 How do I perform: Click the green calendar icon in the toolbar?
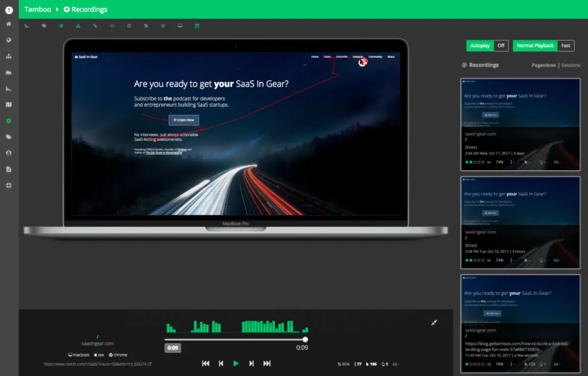197,25
